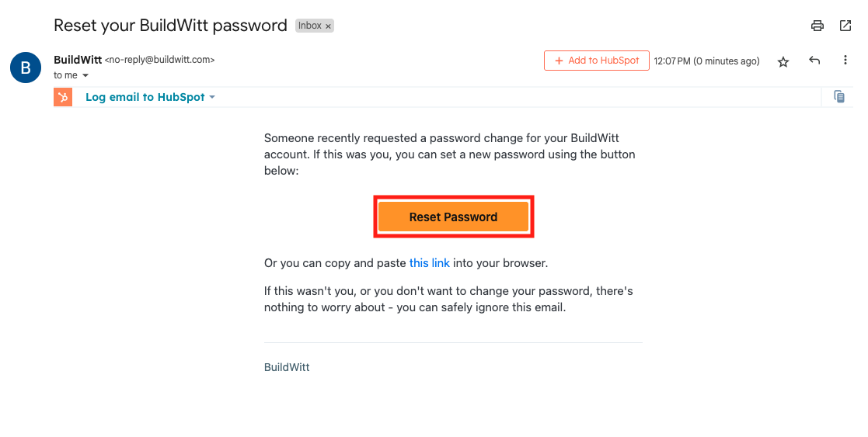Open the three-dot more options menu
868x437 pixels.
pos(845,61)
